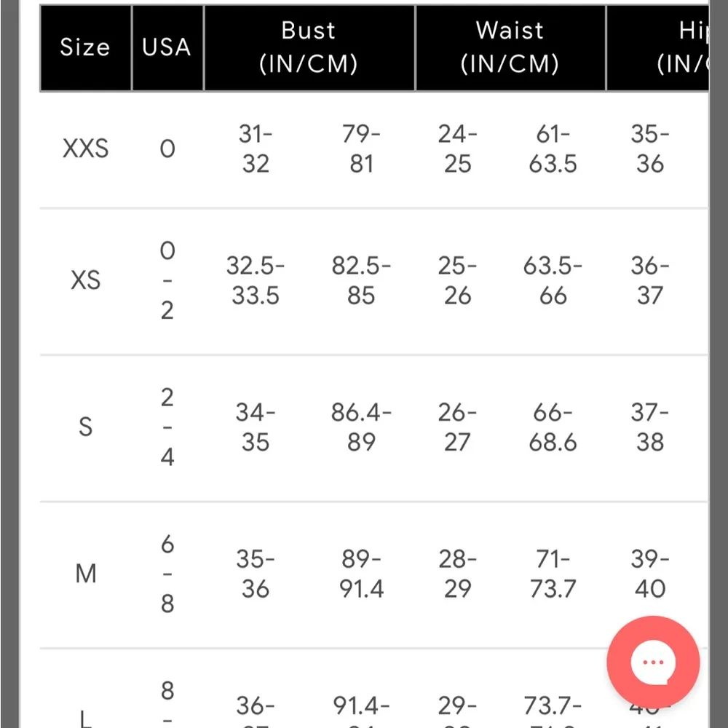Click the 31-32 bust inches cell

pyautogui.click(x=256, y=149)
